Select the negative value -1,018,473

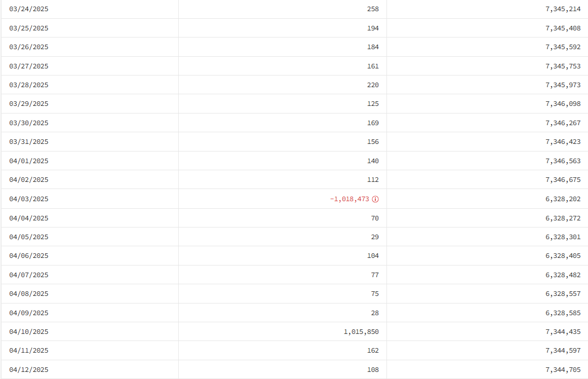click(349, 199)
